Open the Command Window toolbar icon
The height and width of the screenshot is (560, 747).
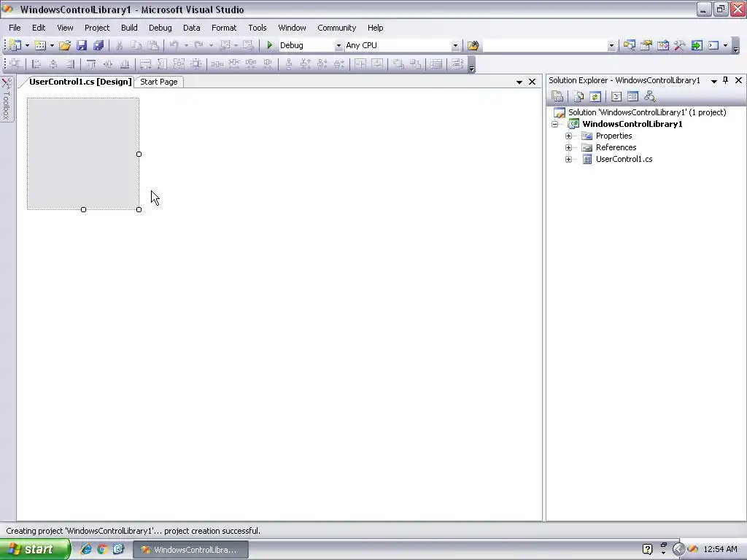713,45
